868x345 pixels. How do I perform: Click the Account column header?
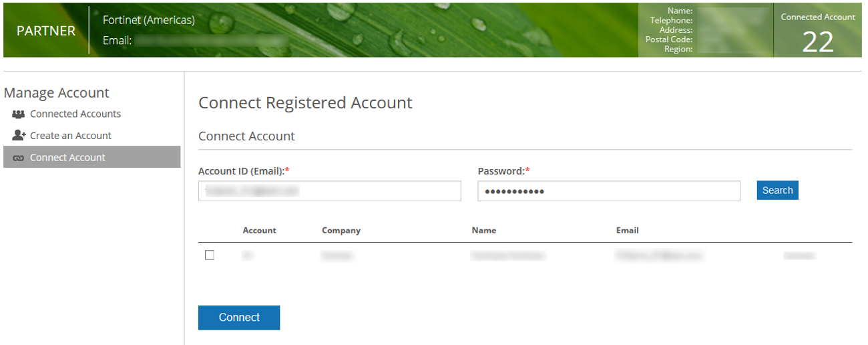259,231
